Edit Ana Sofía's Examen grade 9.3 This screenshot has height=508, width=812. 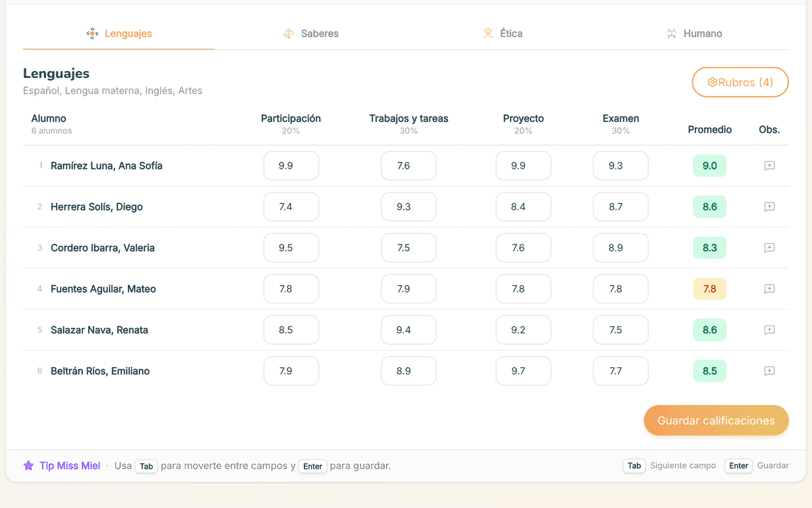point(621,166)
